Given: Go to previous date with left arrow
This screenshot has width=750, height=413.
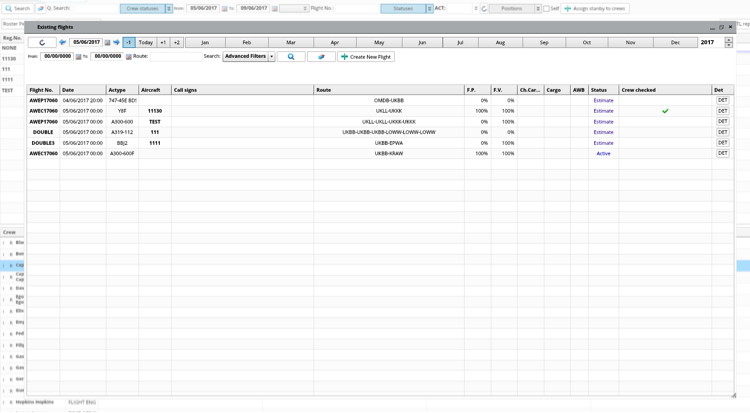Looking at the screenshot, I should click(x=62, y=43).
